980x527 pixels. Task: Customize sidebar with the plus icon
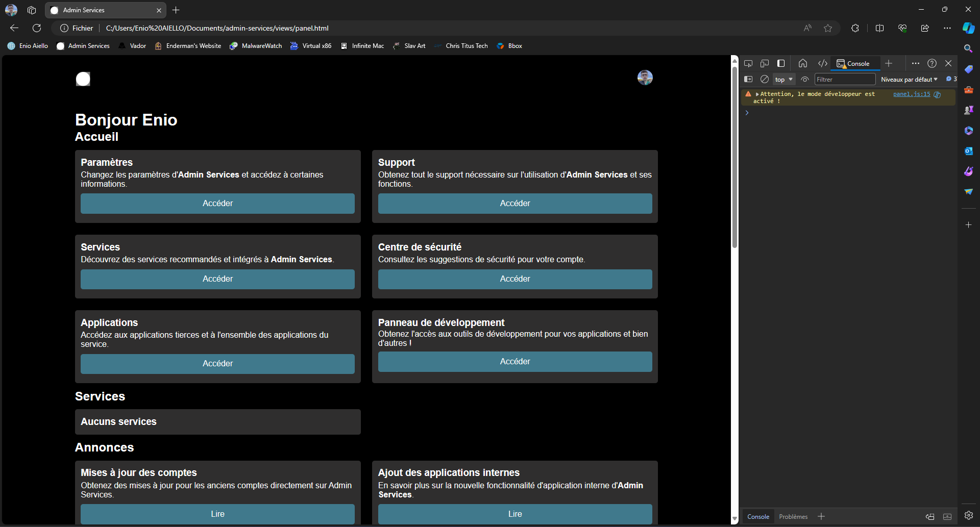pos(968,224)
